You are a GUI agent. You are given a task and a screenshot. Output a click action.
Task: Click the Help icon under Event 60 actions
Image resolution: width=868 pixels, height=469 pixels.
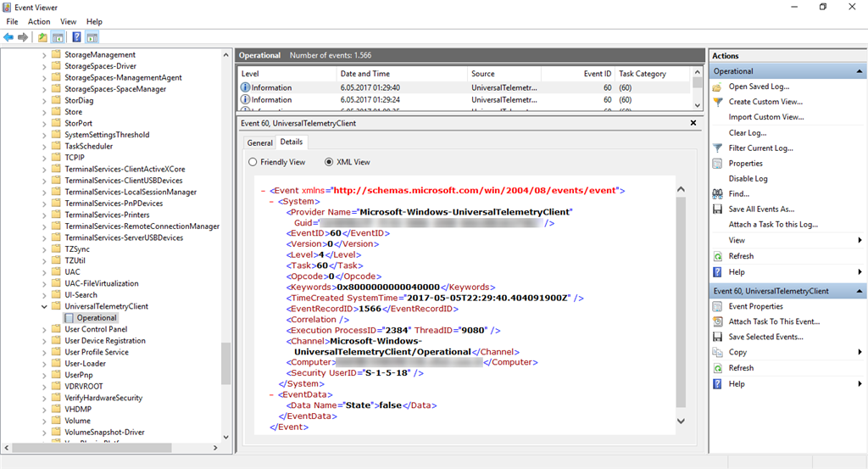point(717,384)
